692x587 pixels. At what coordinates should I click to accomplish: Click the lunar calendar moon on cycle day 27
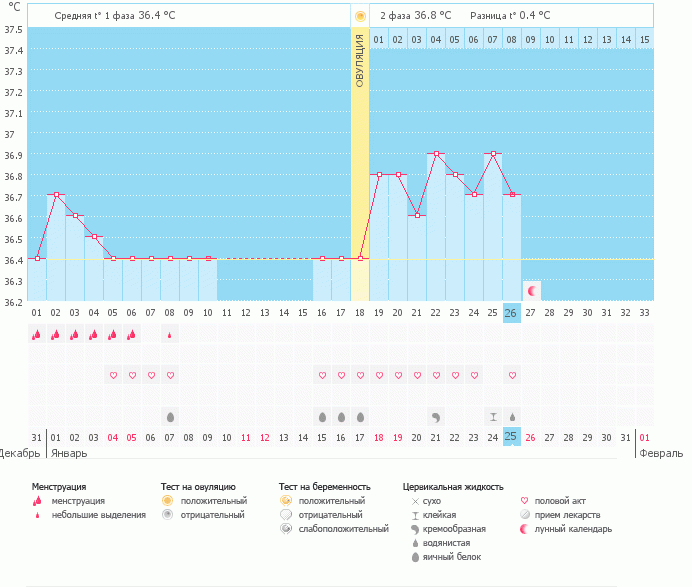tap(532, 291)
